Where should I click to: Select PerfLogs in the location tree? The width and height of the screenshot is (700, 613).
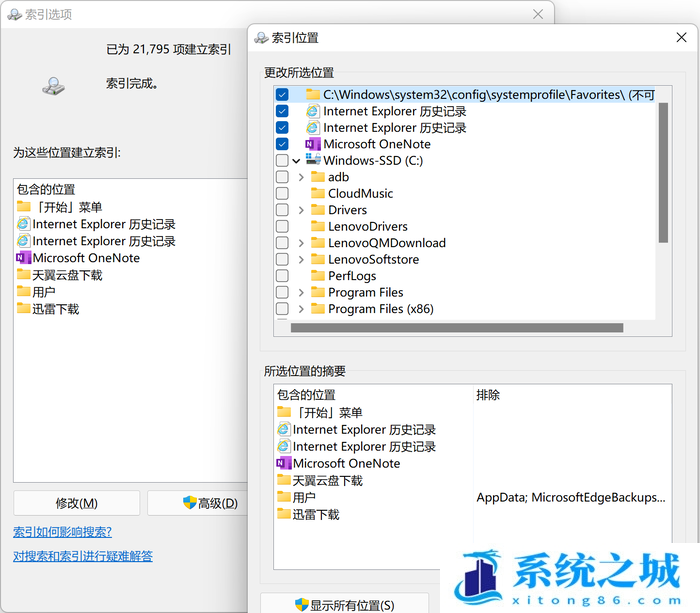click(x=352, y=276)
